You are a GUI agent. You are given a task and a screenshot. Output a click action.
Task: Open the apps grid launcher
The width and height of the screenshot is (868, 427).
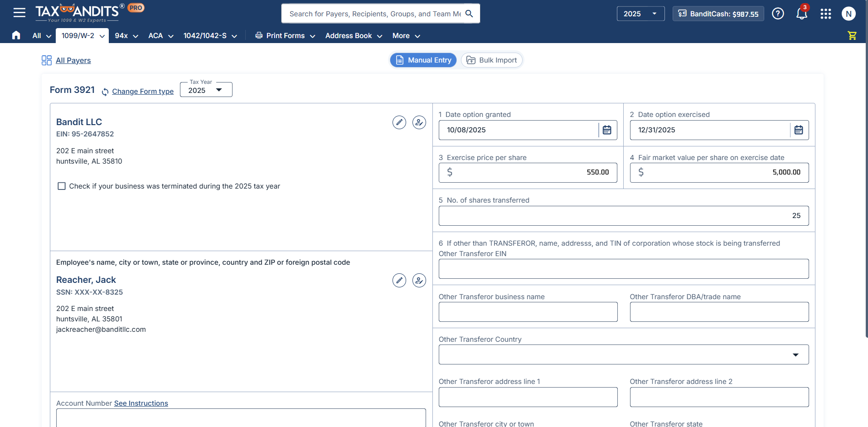tap(825, 14)
